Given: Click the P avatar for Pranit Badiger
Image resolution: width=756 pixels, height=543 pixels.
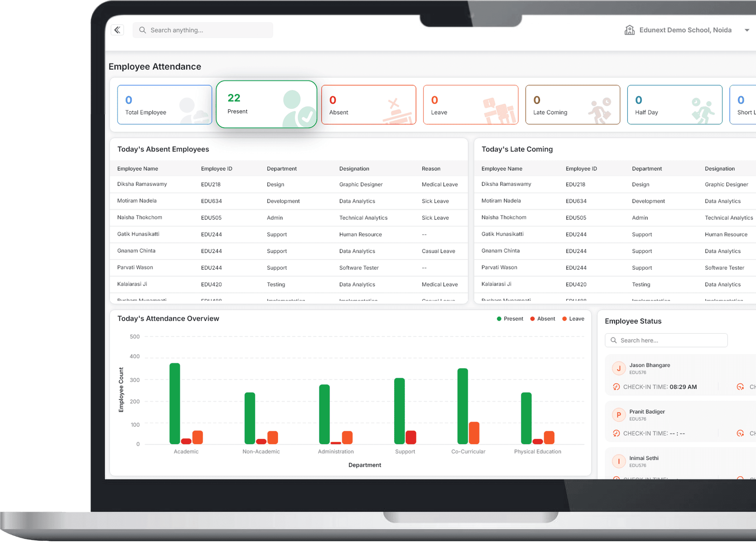Looking at the screenshot, I should click(619, 415).
